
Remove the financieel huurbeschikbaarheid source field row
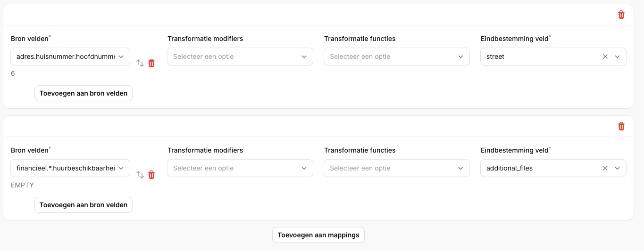[151, 175]
